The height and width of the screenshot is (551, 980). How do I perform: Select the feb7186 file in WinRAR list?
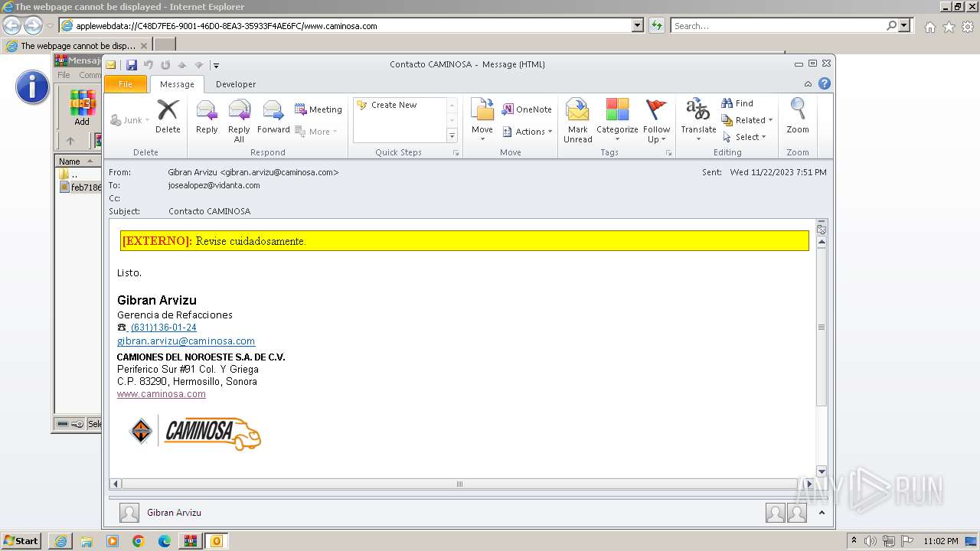click(80, 187)
